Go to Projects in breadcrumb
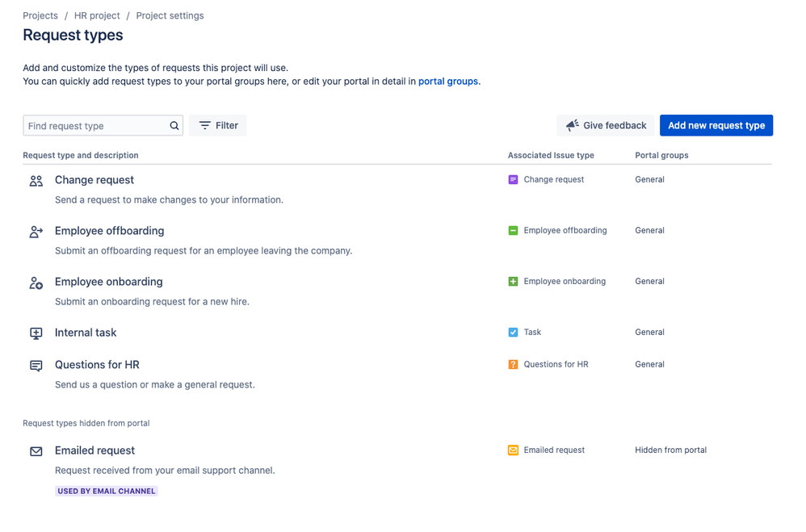The height and width of the screenshot is (532, 806). 40,15
